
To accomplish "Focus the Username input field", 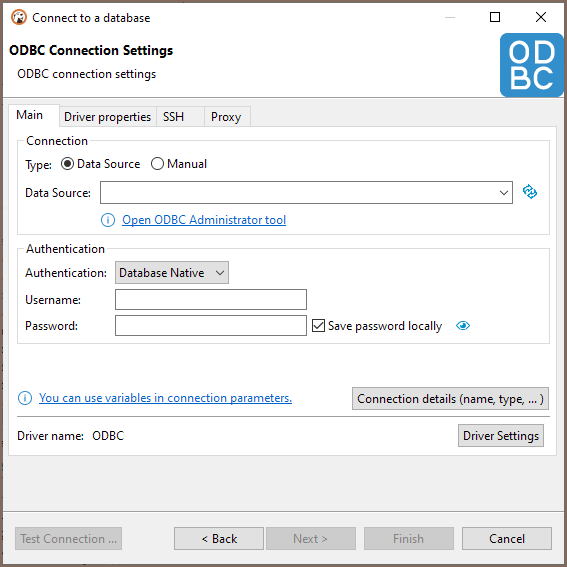I will pos(211,299).
